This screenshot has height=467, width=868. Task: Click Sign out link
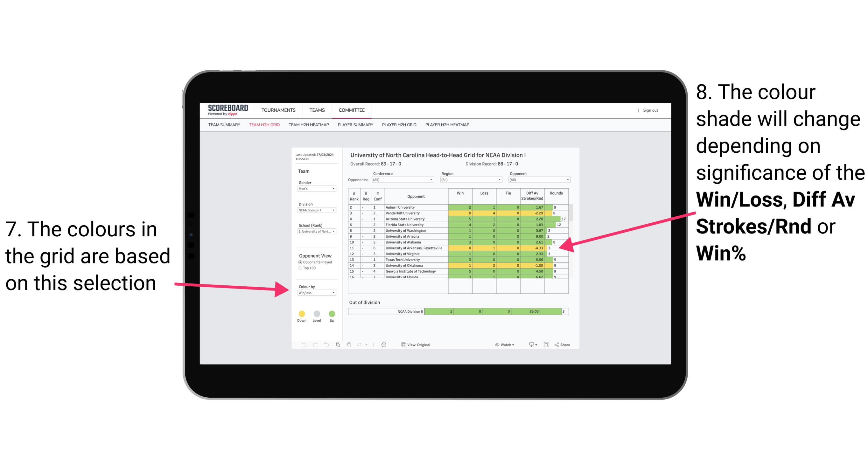pos(651,110)
